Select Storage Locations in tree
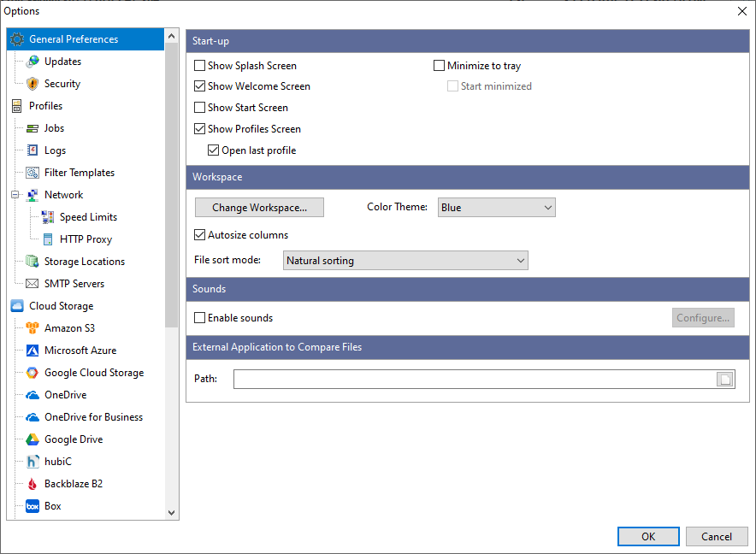Image resolution: width=756 pixels, height=554 pixels. 85,262
